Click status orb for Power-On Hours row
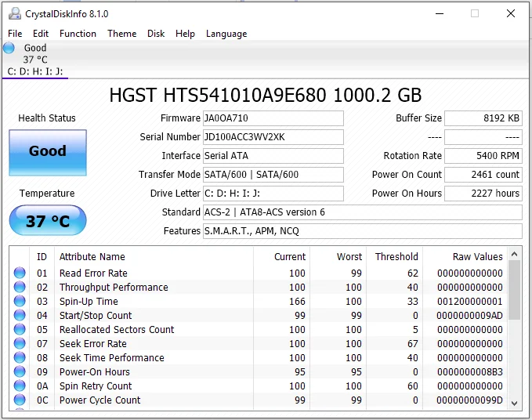This screenshot has width=532, height=420. [20, 371]
